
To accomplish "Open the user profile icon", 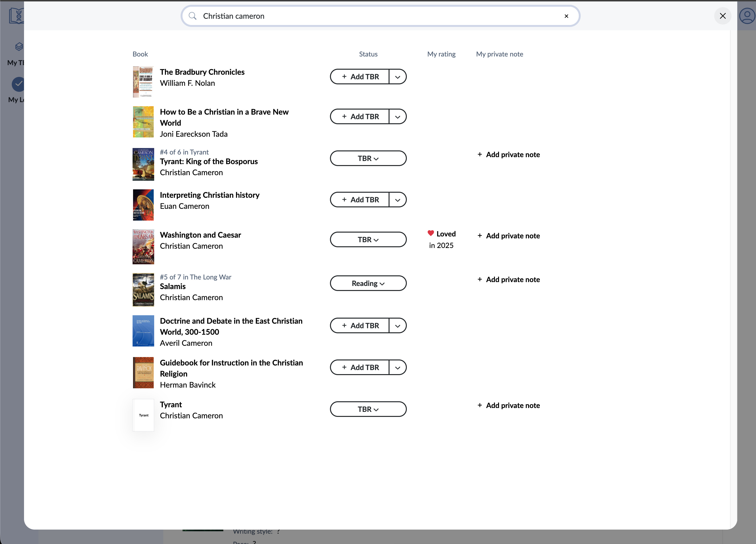I will [747, 16].
